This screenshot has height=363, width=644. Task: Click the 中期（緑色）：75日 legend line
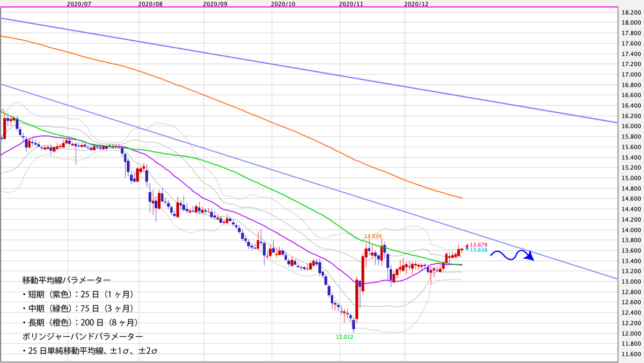point(78,308)
